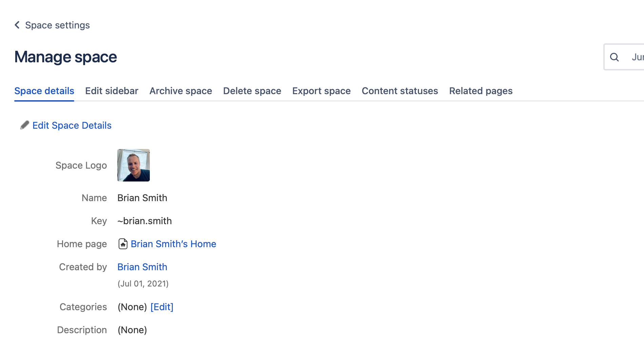This screenshot has height=342, width=644.
Task: Click Edit next to Categories
Action: (x=162, y=307)
